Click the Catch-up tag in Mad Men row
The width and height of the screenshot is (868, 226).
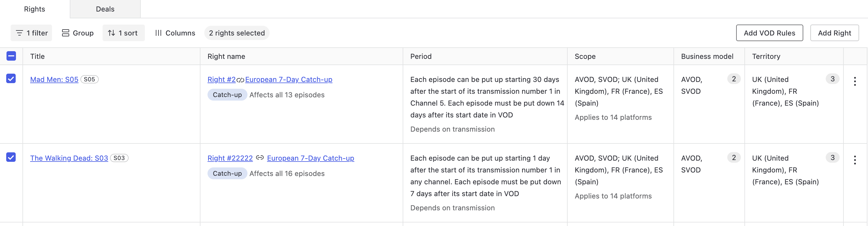coord(227,95)
